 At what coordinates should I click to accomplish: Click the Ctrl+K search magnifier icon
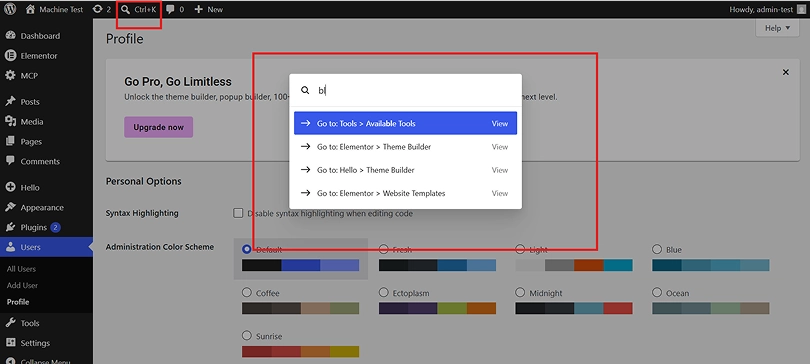coord(125,9)
